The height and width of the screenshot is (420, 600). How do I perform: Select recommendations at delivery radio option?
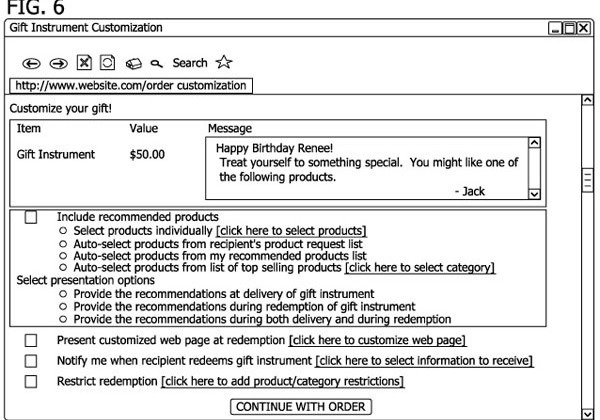[63, 293]
